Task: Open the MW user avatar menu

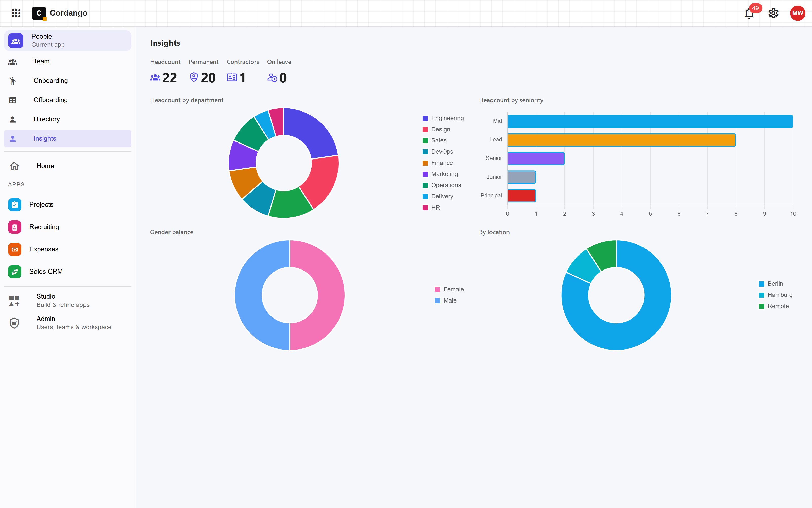Action: click(x=798, y=13)
